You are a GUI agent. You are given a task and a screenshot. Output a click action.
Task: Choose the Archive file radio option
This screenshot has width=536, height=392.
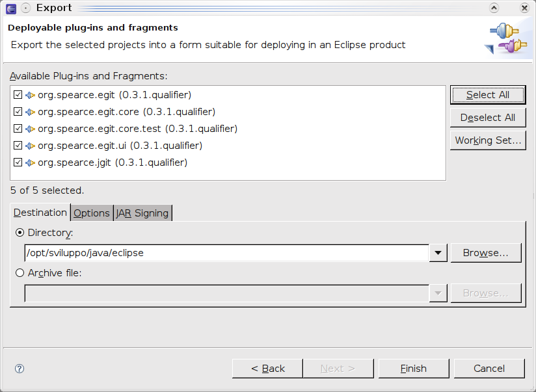coord(20,273)
